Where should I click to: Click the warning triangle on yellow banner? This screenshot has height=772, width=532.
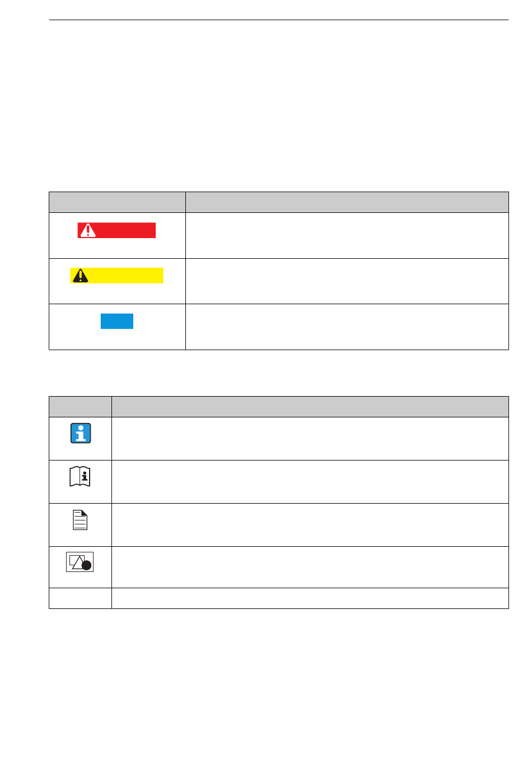pos(80,276)
